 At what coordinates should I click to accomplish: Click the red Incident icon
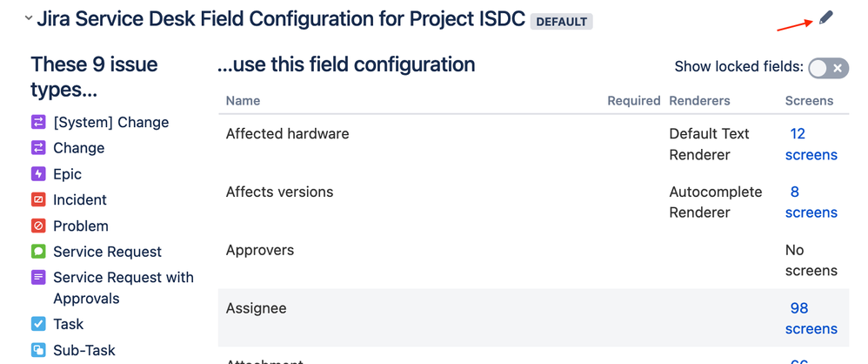[38, 200]
